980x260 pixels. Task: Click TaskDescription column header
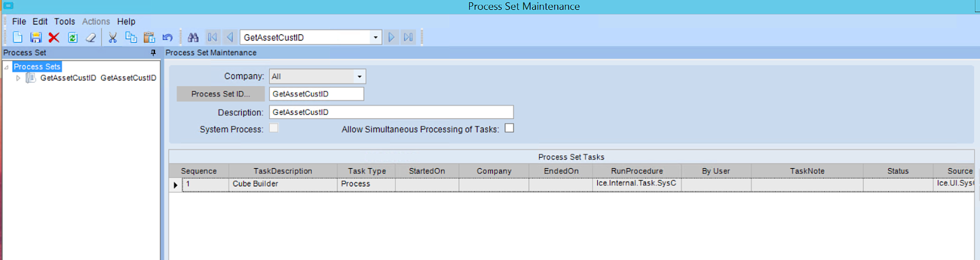283,171
